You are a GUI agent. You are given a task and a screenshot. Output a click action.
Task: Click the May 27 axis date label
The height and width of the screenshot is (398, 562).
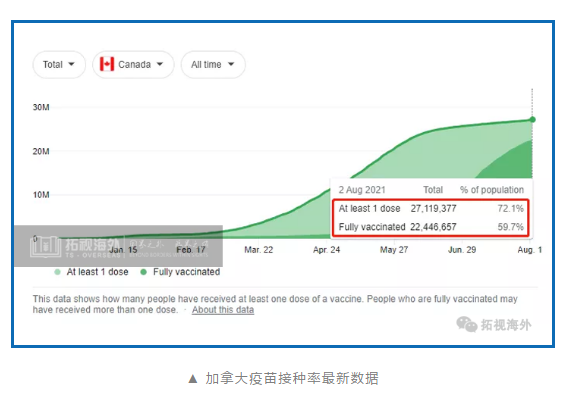click(x=394, y=250)
